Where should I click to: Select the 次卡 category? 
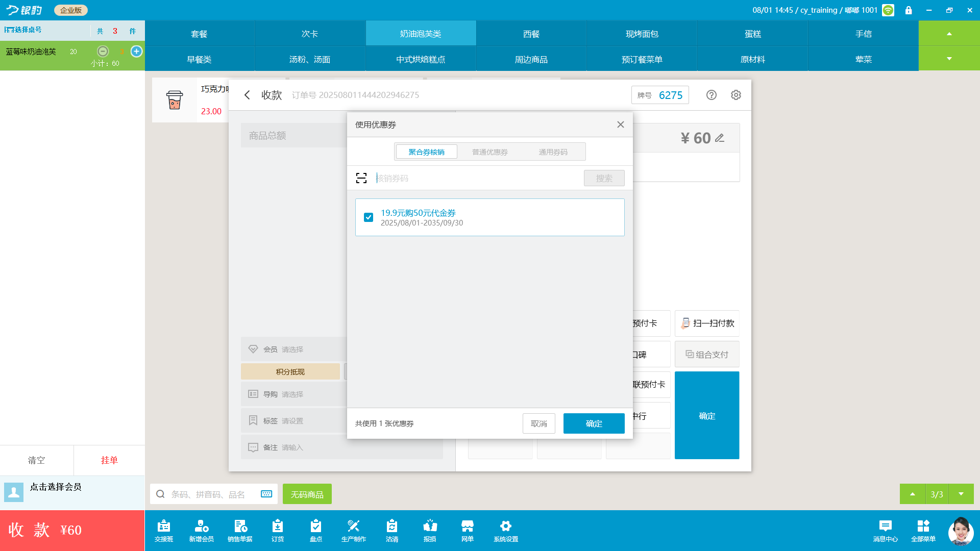pos(310,34)
